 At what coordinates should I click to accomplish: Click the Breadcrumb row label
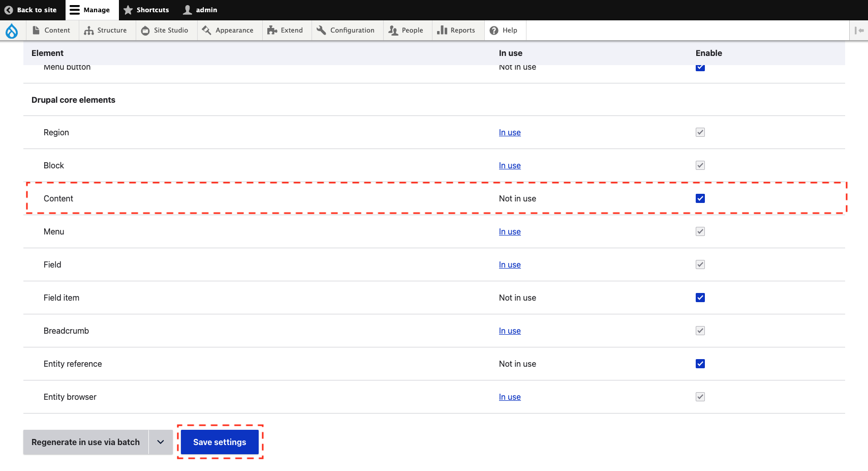coord(66,331)
